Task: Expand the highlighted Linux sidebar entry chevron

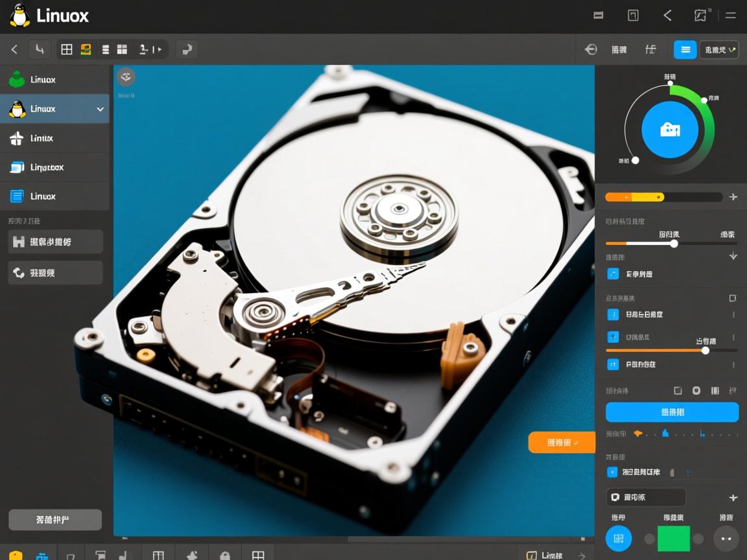Action: point(100,108)
